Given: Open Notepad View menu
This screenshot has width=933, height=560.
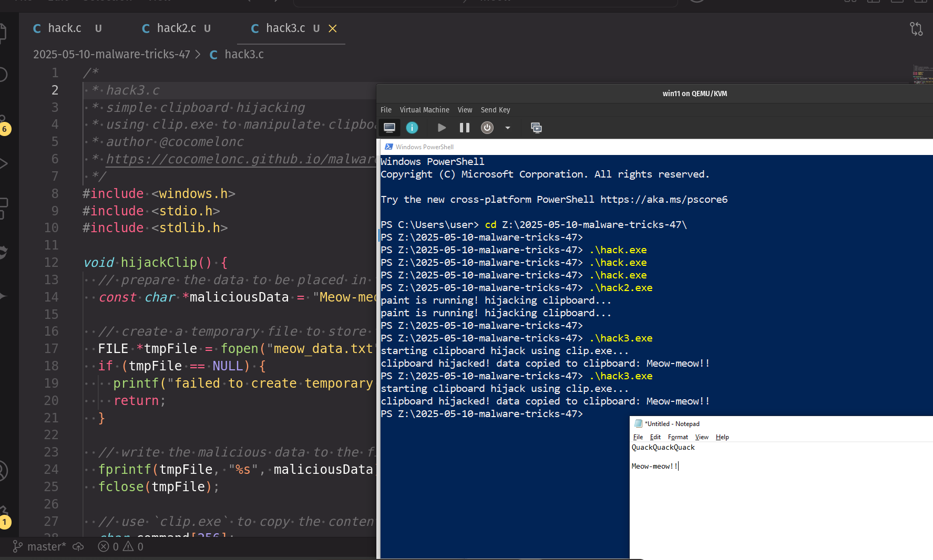Looking at the screenshot, I should [702, 437].
